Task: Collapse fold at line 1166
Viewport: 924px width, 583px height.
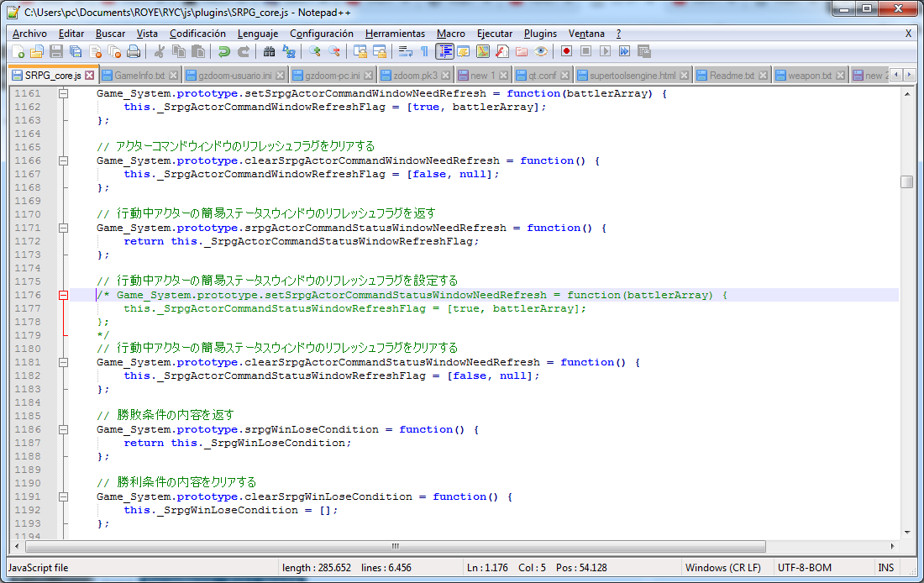Action: click(x=63, y=160)
